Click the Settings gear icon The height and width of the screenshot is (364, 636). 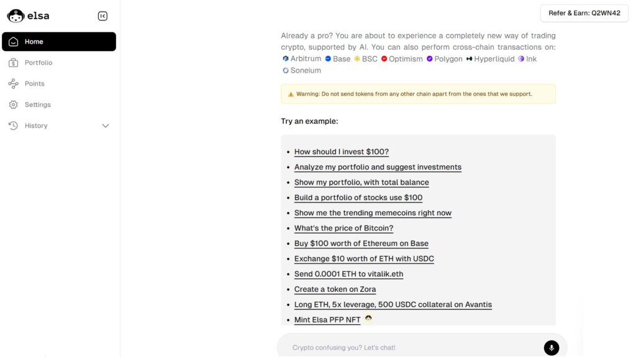(x=13, y=105)
